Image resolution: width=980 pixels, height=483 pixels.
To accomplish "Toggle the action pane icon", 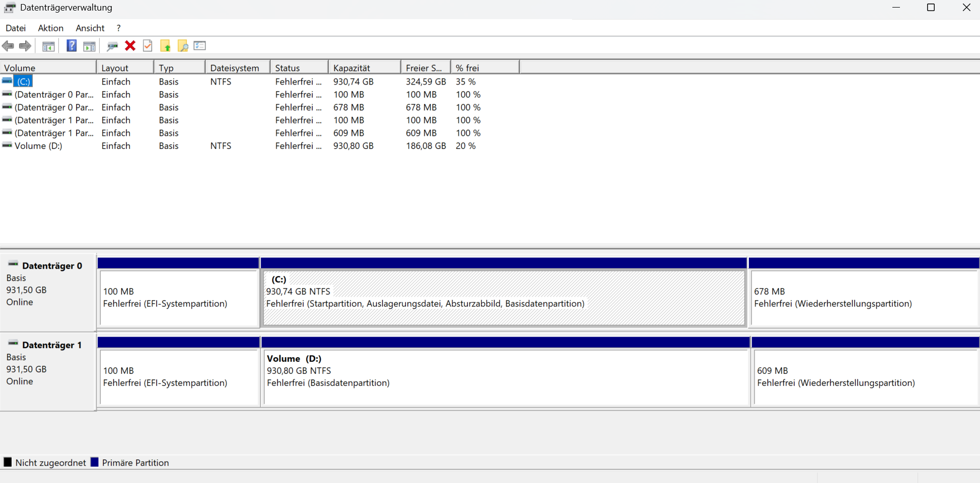I will (89, 46).
